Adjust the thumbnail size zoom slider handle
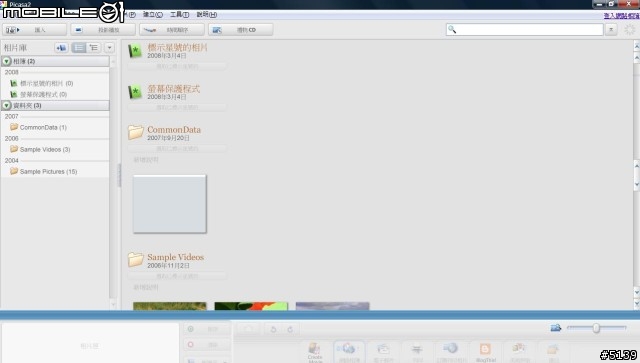This screenshot has height=363, width=640. (596, 328)
